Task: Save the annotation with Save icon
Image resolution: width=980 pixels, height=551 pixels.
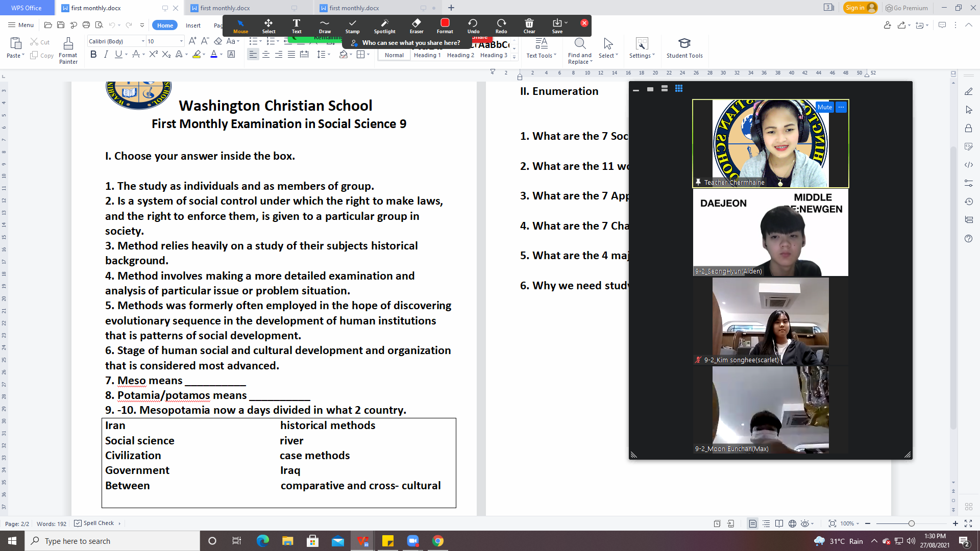Action: pyautogui.click(x=557, y=26)
